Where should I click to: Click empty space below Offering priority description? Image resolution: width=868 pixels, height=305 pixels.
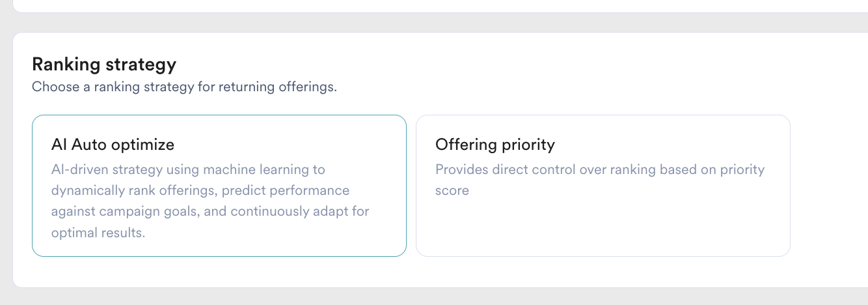[603, 228]
